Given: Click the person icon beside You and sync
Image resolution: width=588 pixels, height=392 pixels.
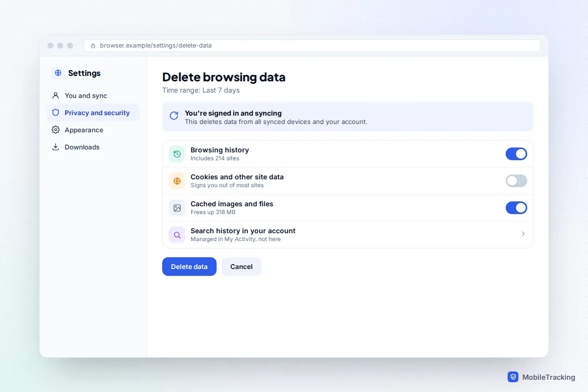Looking at the screenshot, I should [55, 96].
